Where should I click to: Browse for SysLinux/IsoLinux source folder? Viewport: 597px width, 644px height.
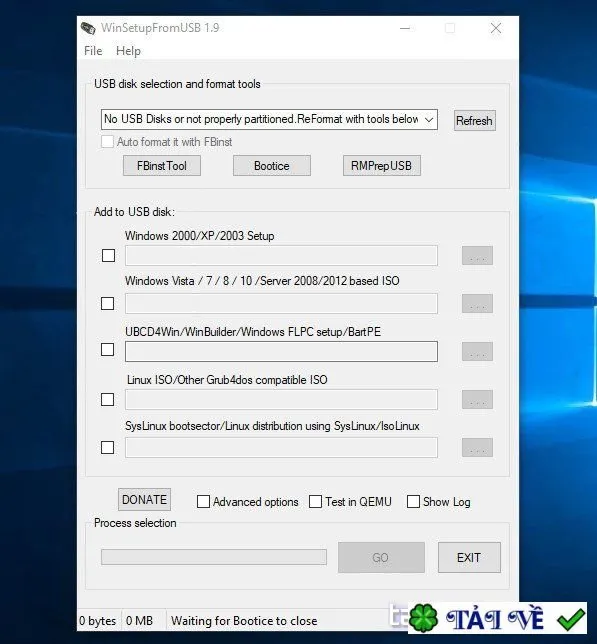pyautogui.click(x=477, y=447)
